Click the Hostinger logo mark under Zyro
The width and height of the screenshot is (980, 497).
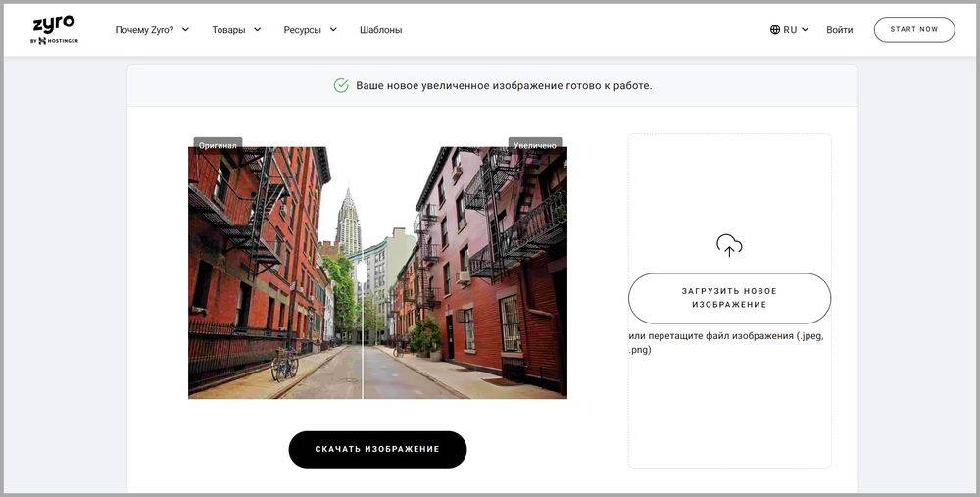pos(42,41)
